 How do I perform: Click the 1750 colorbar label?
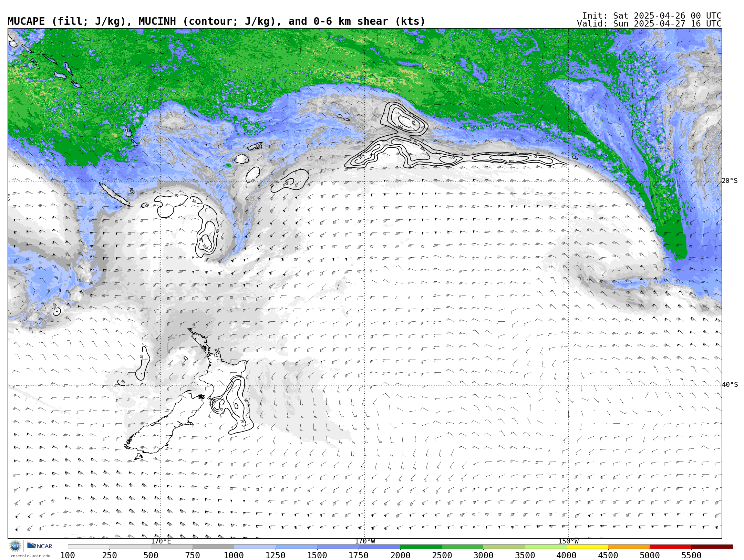pyautogui.click(x=359, y=555)
